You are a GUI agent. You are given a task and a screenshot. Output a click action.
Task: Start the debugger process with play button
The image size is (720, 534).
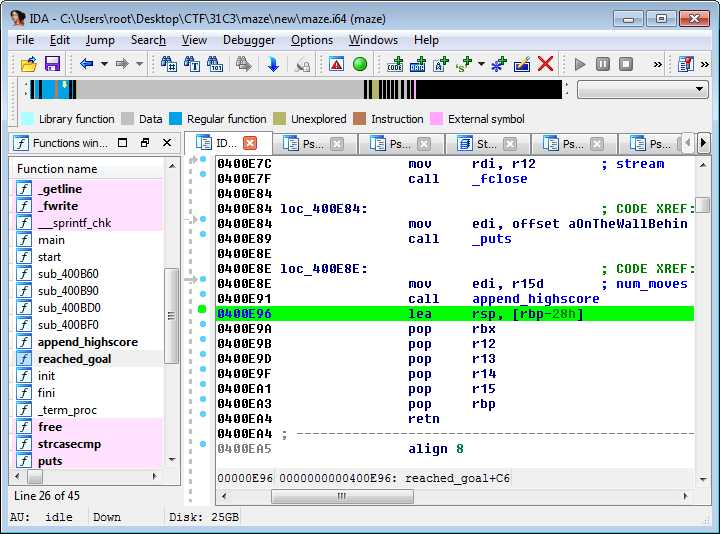tap(580, 64)
